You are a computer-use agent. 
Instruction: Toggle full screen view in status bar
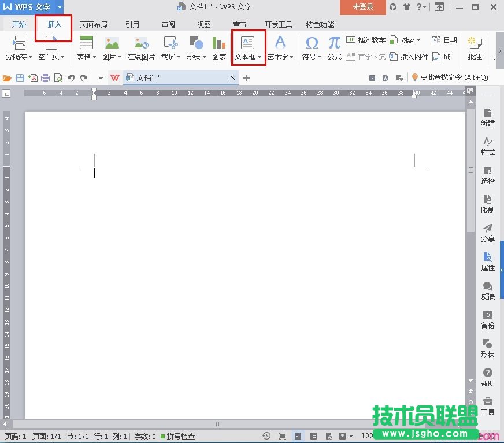click(x=283, y=436)
